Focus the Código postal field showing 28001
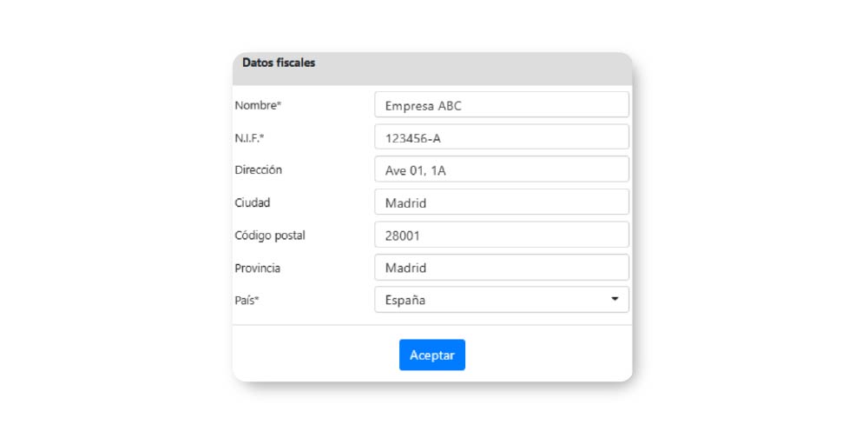Image resolution: width=868 pixels, height=431 pixels. tap(501, 235)
